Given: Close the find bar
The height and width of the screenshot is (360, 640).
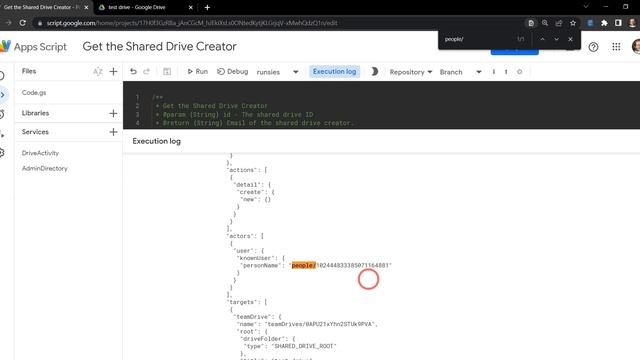Looking at the screenshot, I should tap(570, 39).
